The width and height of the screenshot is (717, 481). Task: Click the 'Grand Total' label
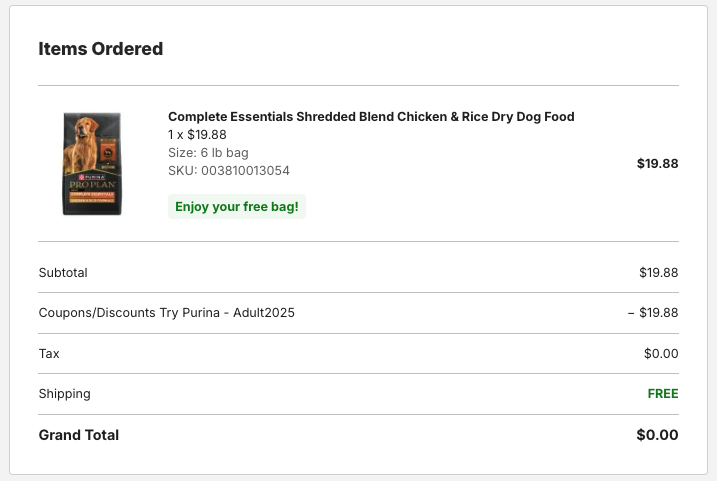pos(78,435)
